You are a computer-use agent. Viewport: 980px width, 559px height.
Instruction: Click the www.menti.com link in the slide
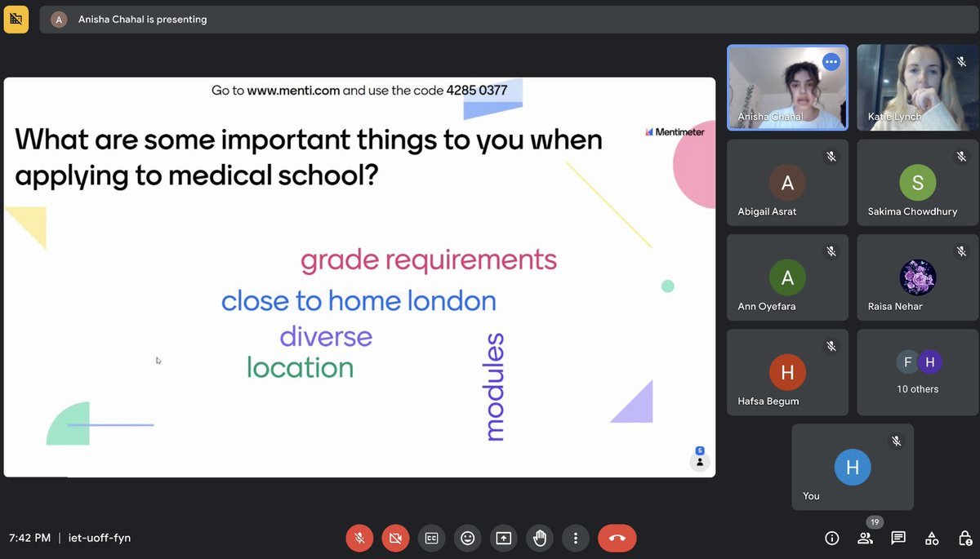[293, 91]
